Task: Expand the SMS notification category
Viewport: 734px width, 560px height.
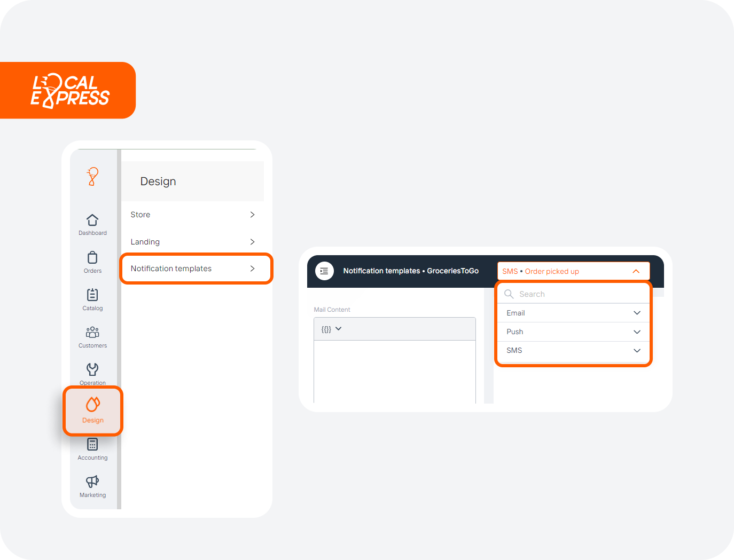Action: point(573,350)
